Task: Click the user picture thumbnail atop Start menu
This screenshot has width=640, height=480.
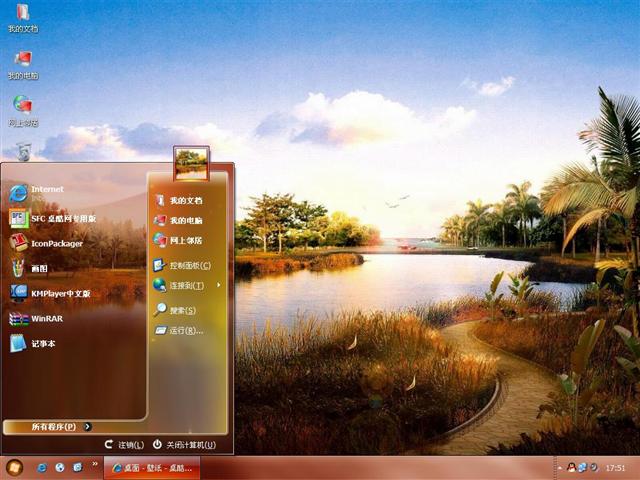Action: pos(191,164)
